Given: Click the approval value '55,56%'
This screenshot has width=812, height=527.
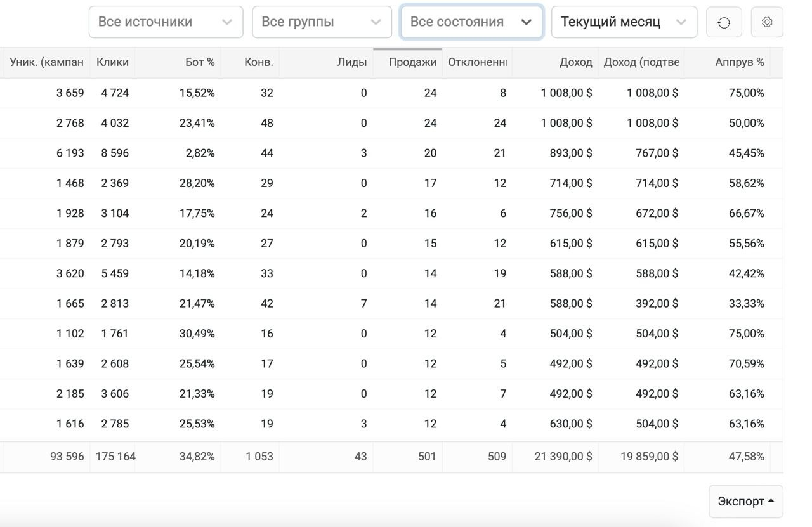Looking at the screenshot, I should coord(747,244).
